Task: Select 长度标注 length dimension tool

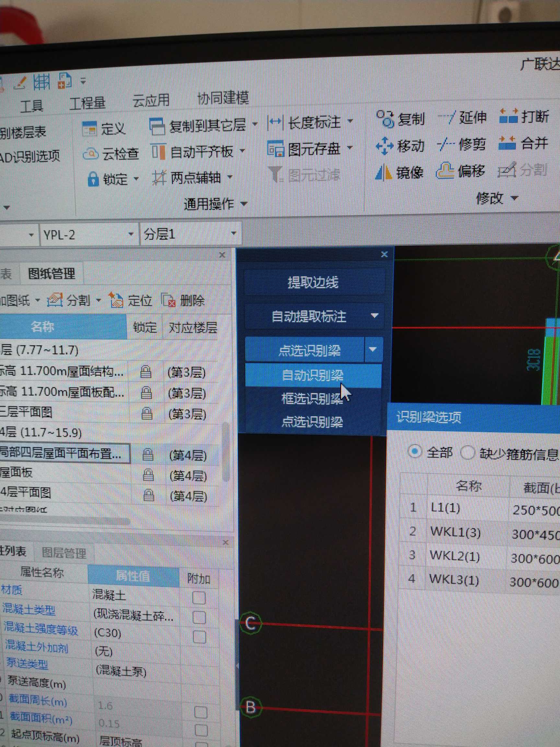Action: point(305,123)
